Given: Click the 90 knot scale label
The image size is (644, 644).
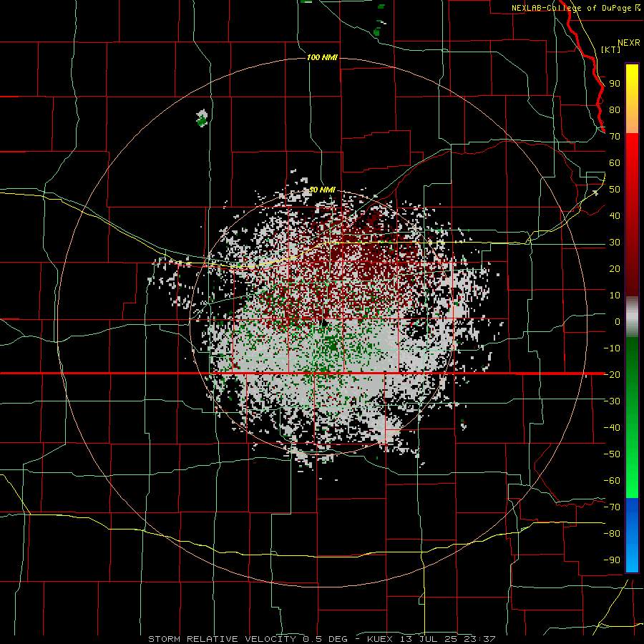Looking at the screenshot, I should pyautogui.click(x=615, y=84).
